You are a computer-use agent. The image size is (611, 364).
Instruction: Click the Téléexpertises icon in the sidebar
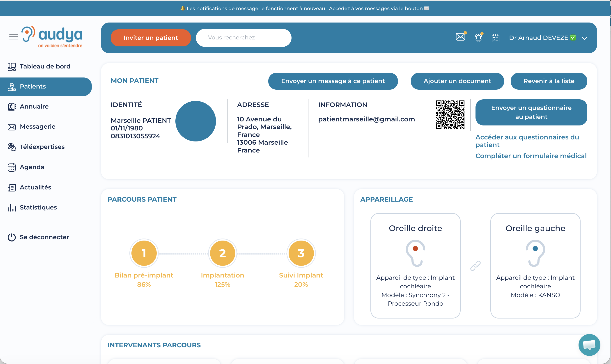(11, 147)
